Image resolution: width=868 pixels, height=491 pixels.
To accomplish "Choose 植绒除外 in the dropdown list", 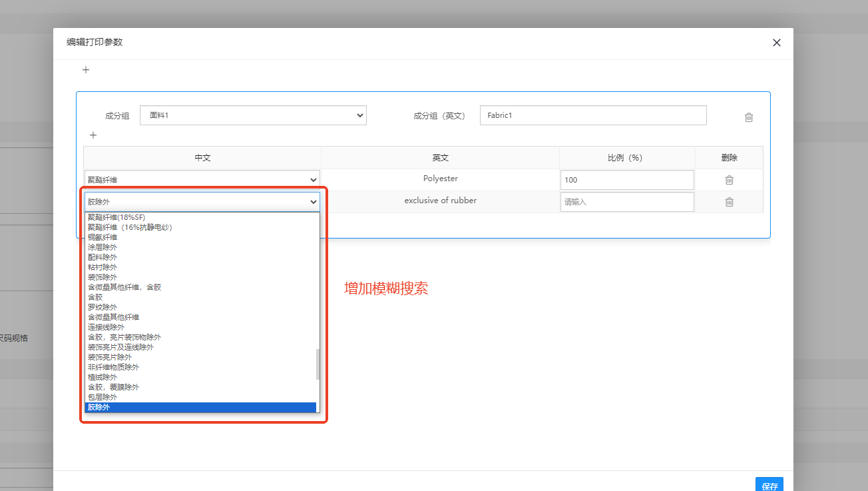I will tap(103, 377).
